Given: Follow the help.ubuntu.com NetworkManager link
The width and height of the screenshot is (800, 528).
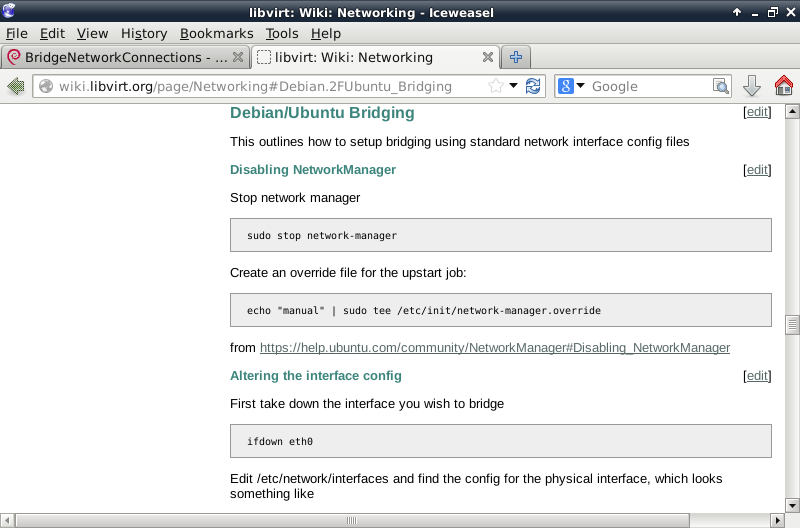Looking at the screenshot, I should (x=494, y=348).
